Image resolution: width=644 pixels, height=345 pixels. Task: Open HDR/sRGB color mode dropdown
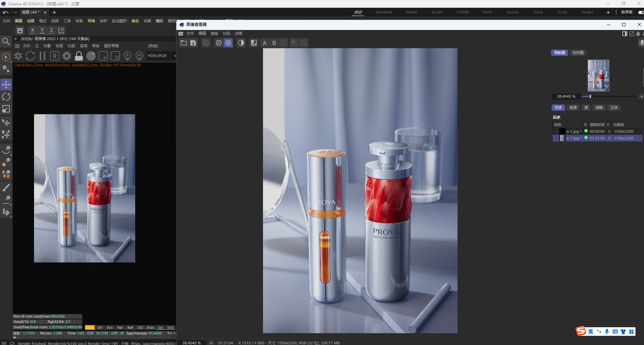[162, 55]
